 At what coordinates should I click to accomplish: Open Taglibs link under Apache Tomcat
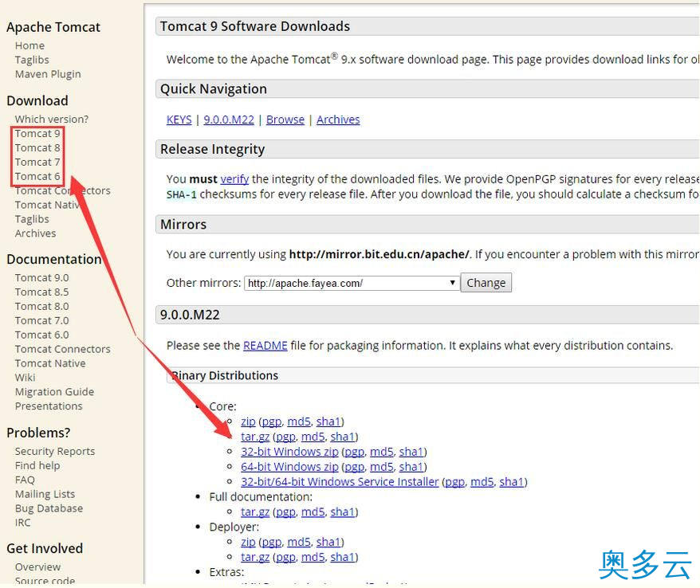coord(32,60)
